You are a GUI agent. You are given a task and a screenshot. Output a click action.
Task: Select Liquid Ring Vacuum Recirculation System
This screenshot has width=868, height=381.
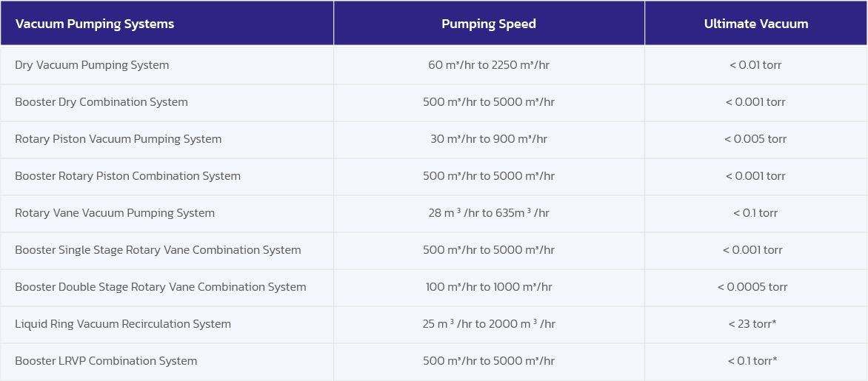click(x=123, y=324)
